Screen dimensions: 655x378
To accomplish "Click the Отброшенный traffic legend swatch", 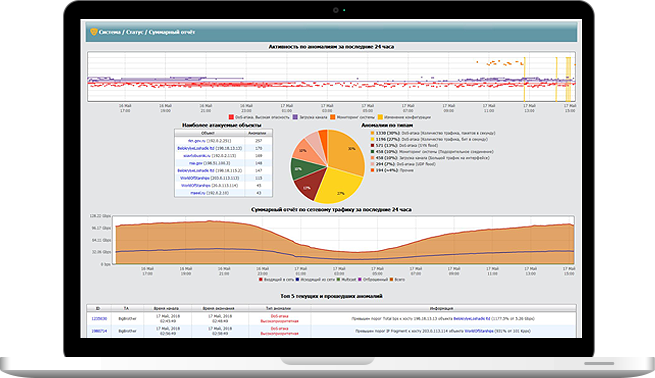I will (360, 279).
